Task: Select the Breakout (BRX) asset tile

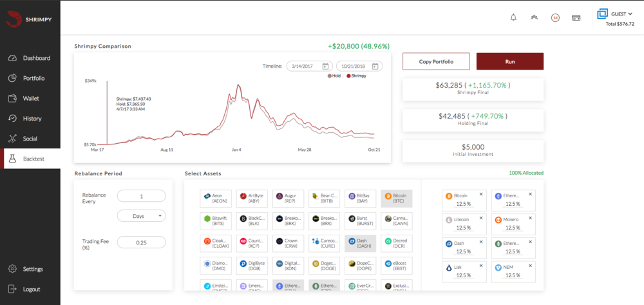Action: pos(324,221)
